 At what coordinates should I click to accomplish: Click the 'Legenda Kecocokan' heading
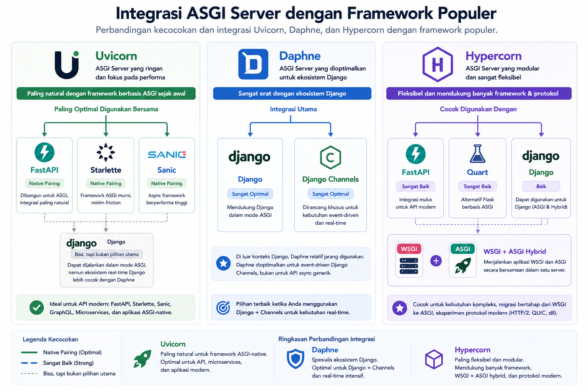[x=51, y=339]
